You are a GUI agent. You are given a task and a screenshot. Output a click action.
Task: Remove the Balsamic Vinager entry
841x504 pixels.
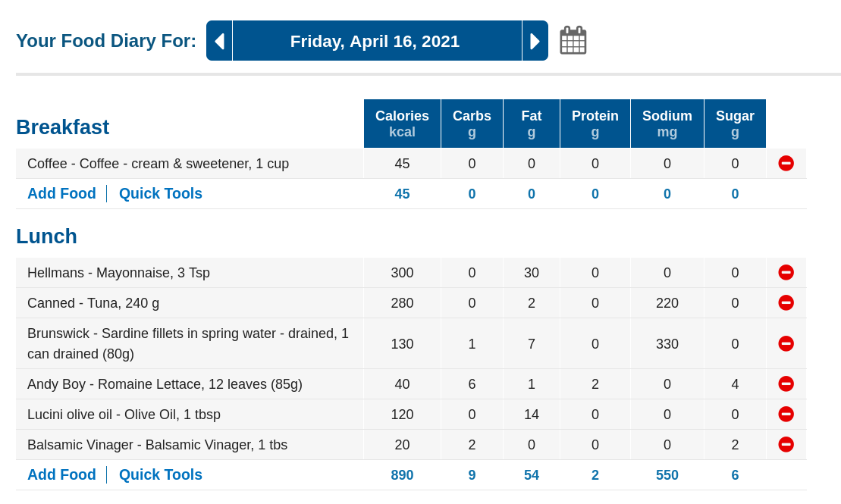click(786, 444)
